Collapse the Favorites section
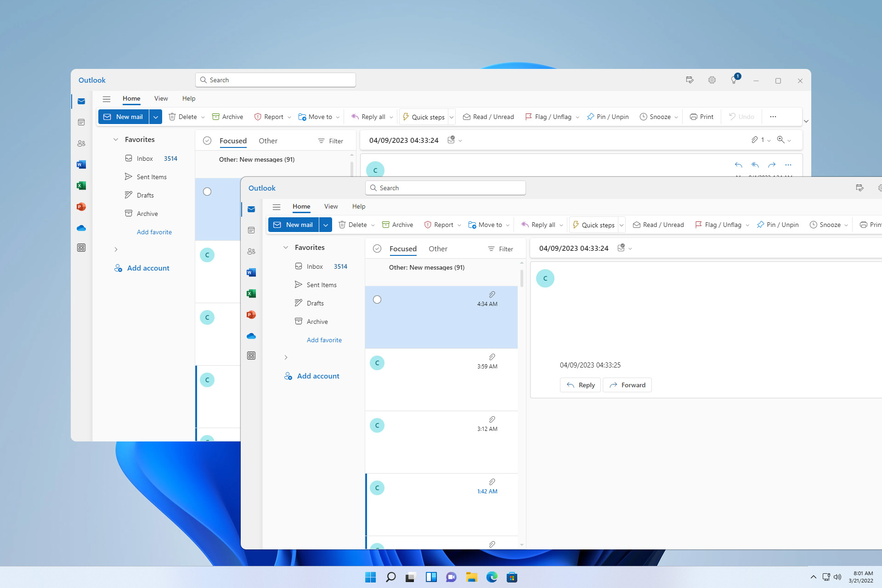The height and width of the screenshot is (588, 882). tap(286, 247)
